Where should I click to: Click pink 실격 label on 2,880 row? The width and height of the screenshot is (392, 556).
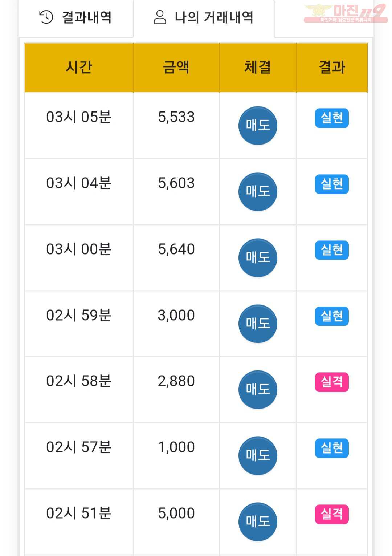click(x=332, y=382)
